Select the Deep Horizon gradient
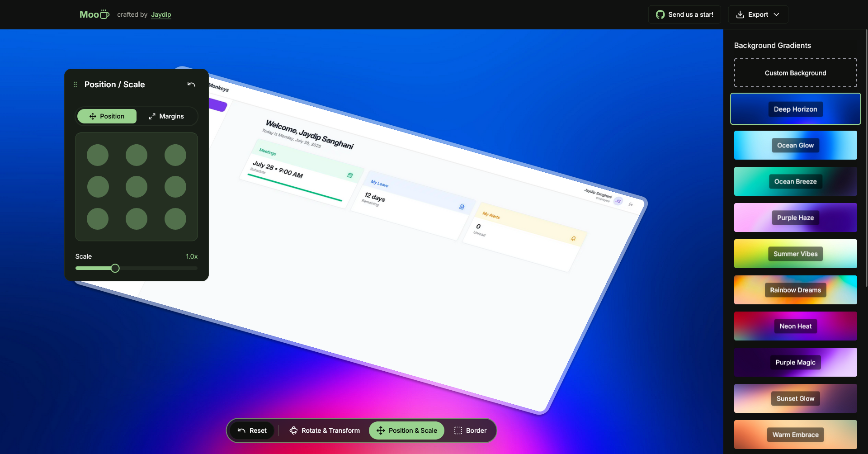Screen dimensions: 868x454 tap(795, 109)
